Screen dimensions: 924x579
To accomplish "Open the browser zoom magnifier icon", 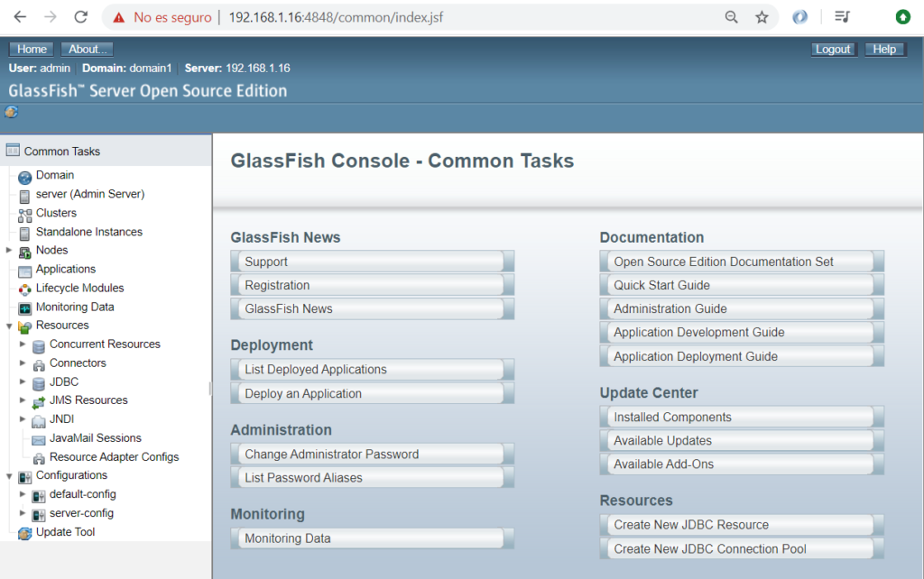I will coord(731,17).
